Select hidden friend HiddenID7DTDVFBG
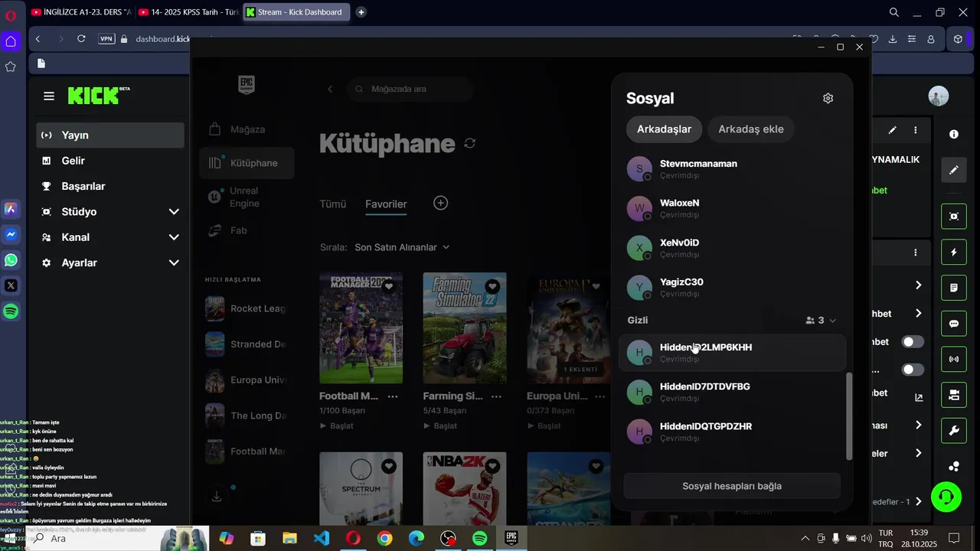Image resolution: width=980 pixels, height=551 pixels. [732, 392]
